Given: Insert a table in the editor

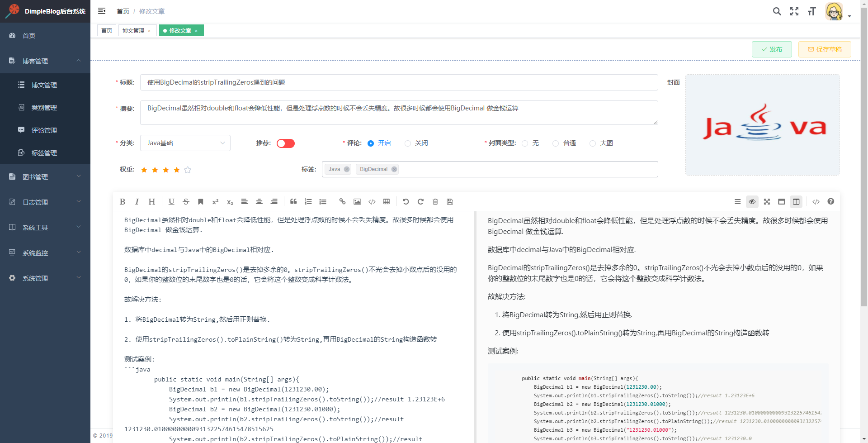Looking at the screenshot, I should [x=387, y=202].
